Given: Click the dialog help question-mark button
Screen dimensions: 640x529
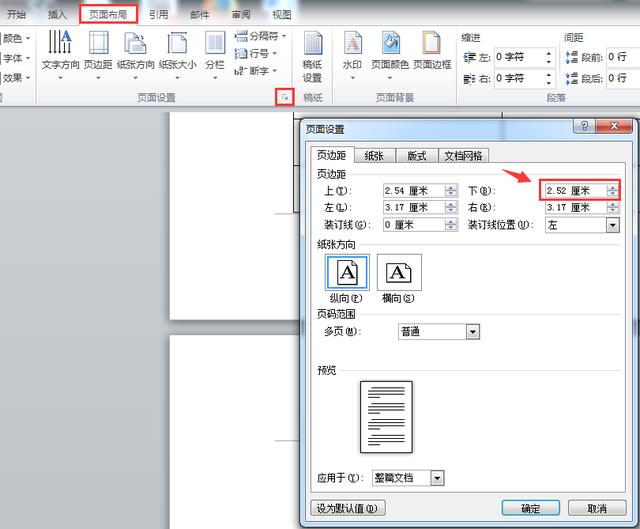Looking at the screenshot, I should pyautogui.click(x=584, y=126).
